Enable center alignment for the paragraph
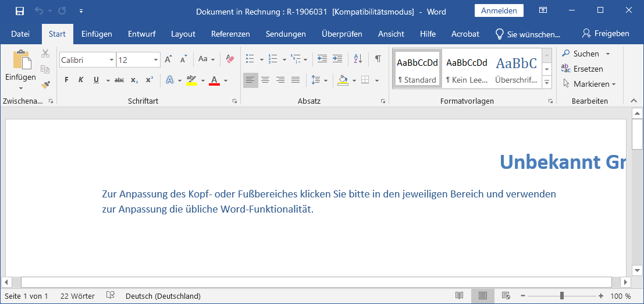 point(265,80)
